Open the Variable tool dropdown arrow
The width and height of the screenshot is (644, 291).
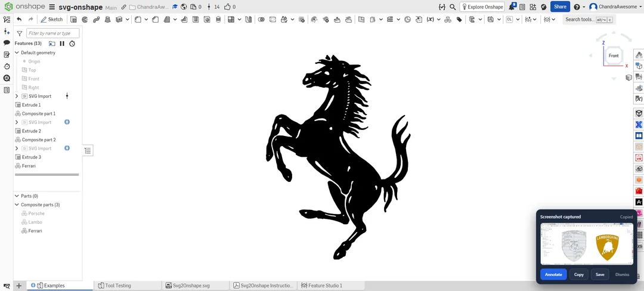[x=439, y=19]
